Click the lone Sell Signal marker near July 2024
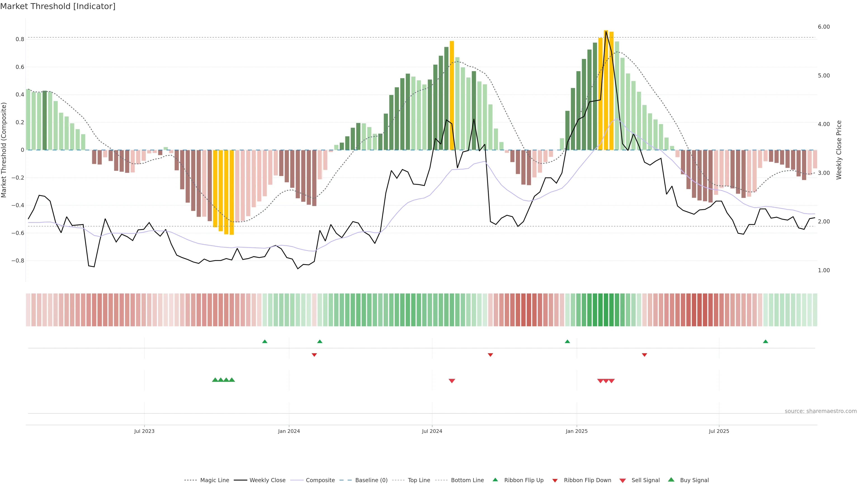Viewport: 868px width, 488px height. pyautogui.click(x=452, y=381)
